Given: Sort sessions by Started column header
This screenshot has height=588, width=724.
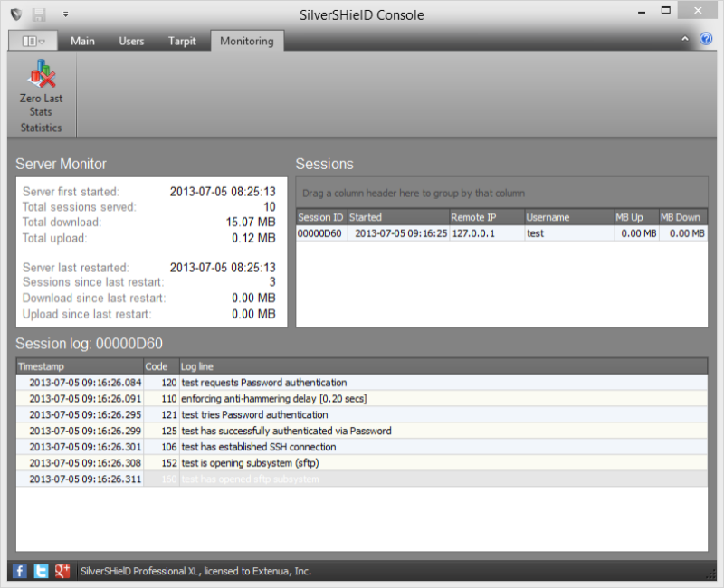Looking at the screenshot, I should click(398, 217).
